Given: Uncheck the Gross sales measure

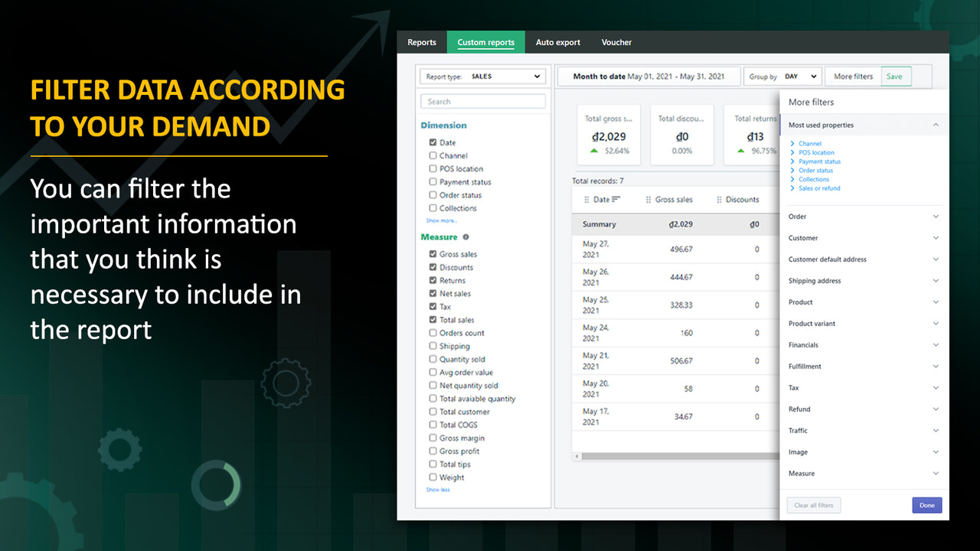Looking at the screenshot, I should [433, 254].
